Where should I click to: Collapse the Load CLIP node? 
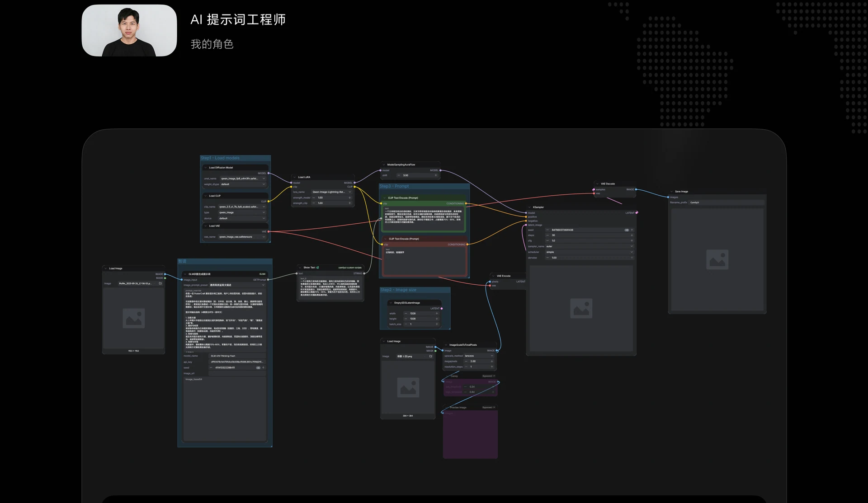[206, 196]
